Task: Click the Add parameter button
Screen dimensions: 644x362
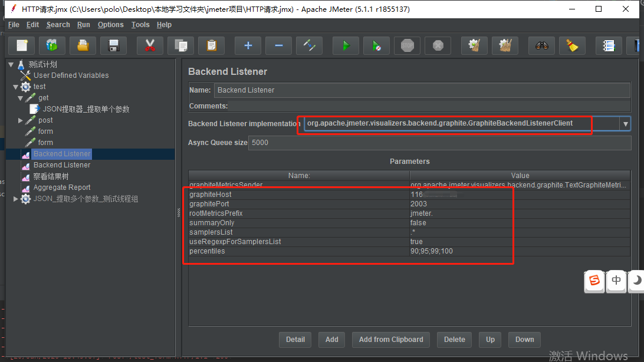Action: click(x=332, y=340)
